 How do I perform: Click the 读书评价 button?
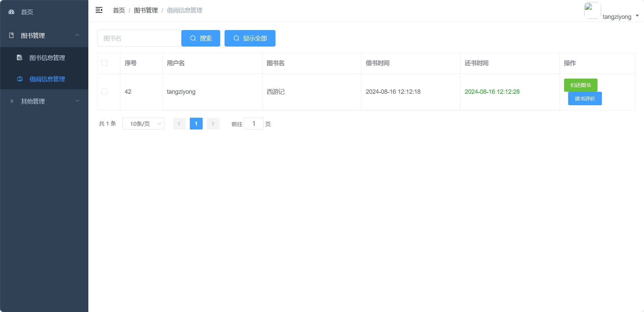pos(585,98)
